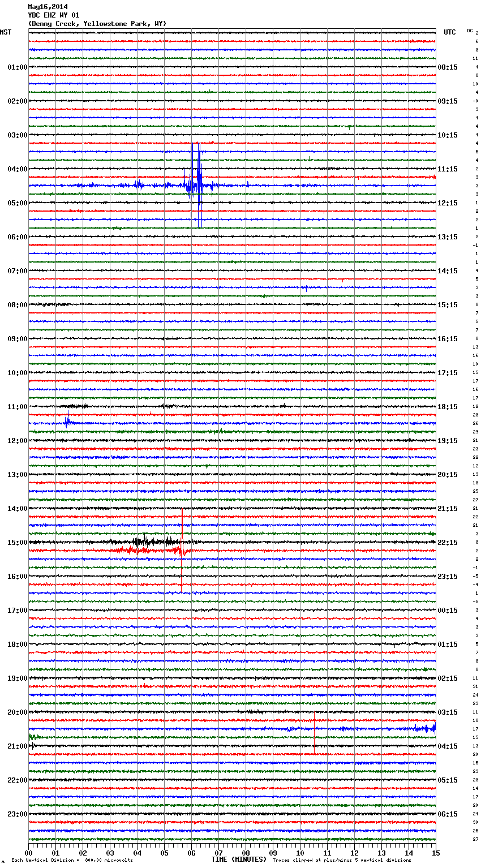Click the large blue clipped earthquake burst near 04:00
Viewport: 481px width, 868px height.
pyautogui.click(x=195, y=185)
